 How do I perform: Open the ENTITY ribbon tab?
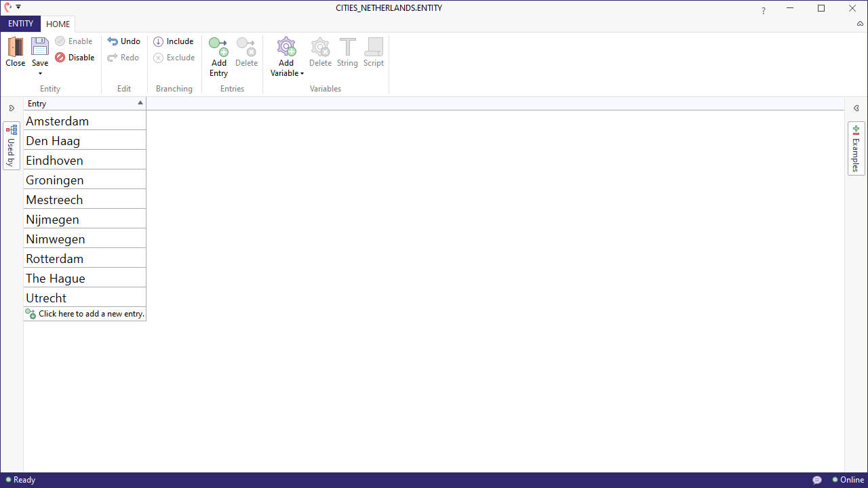(x=20, y=24)
